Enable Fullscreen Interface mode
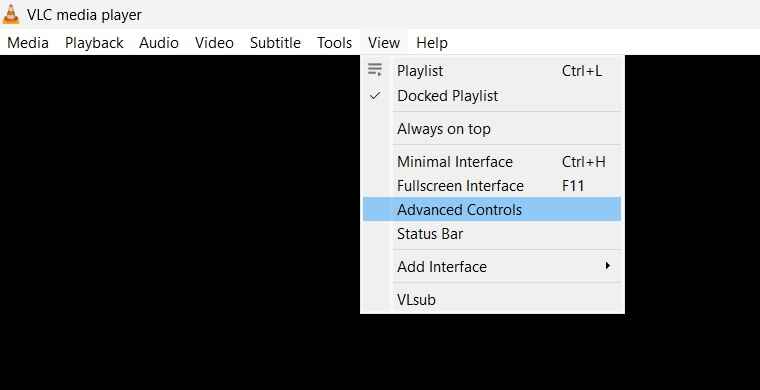The image size is (760, 390). pos(492,186)
